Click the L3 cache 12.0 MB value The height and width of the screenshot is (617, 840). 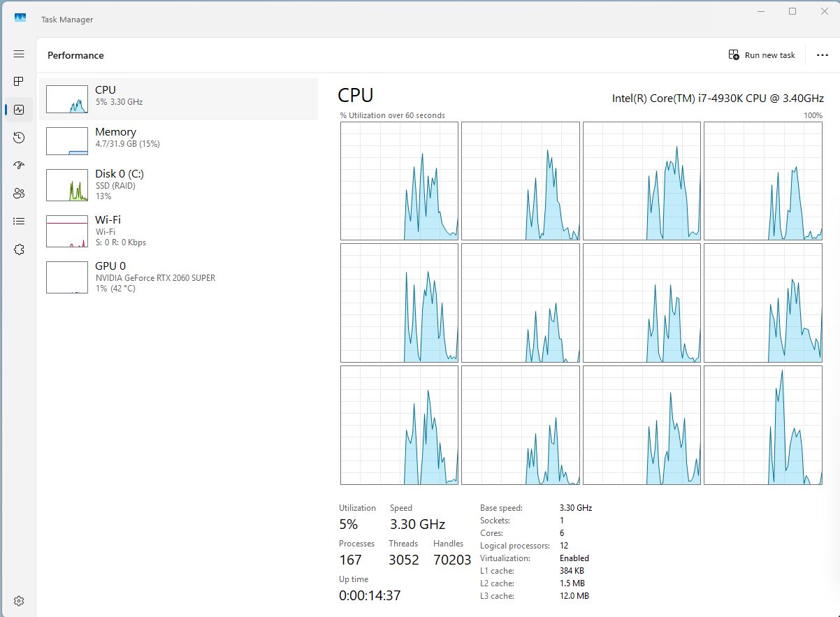click(574, 596)
